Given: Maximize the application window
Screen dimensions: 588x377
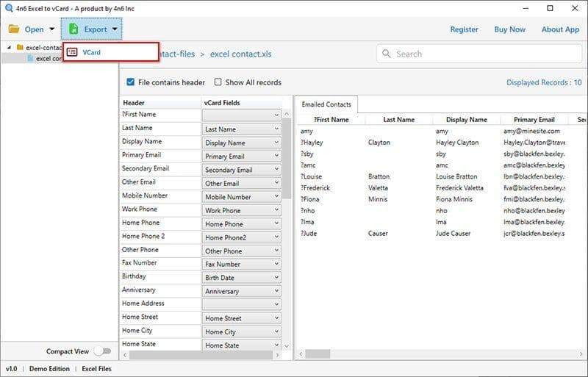Looking at the screenshot, I should [550, 9].
